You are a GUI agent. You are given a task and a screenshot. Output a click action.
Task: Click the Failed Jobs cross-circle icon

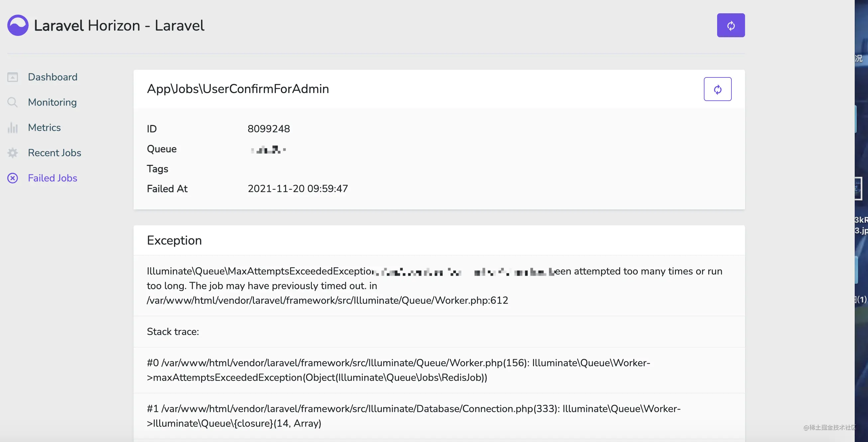click(13, 178)
